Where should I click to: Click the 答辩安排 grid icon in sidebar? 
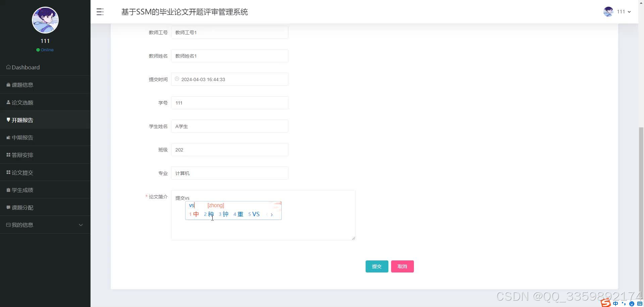point(8,155)
